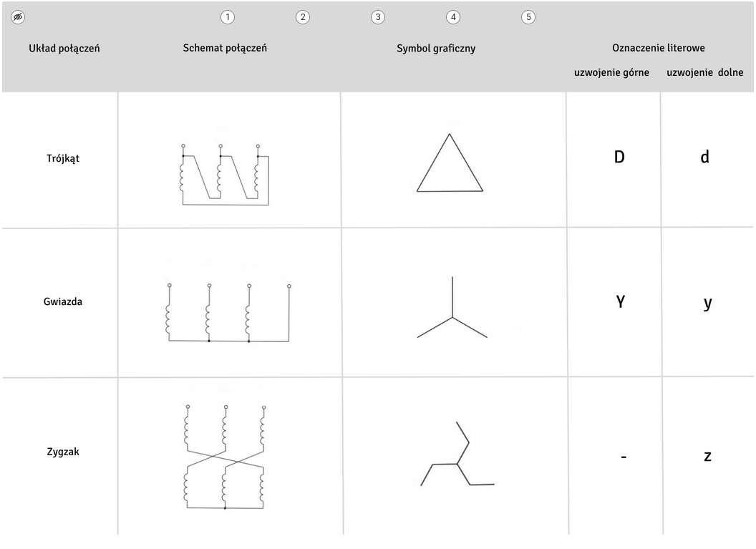Click the zigzag graphic symbol
The height and width of the screenshot is (549, 756).
pos(457,454)
